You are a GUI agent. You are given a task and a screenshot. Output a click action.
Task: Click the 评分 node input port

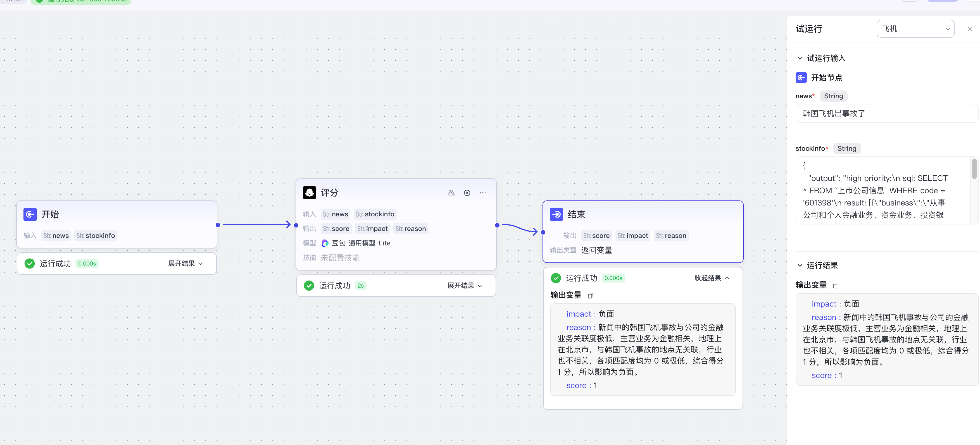pyautogui.click(x=296, y=225)
